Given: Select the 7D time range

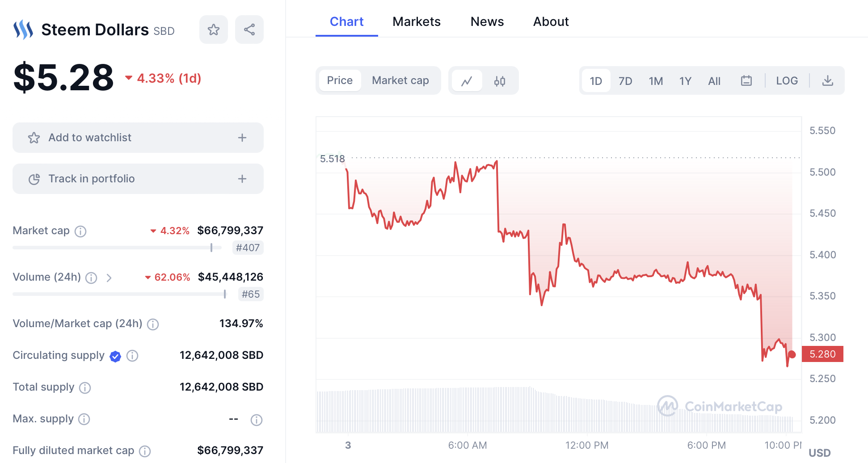Looking at the screenshot, I should (625, 81).
